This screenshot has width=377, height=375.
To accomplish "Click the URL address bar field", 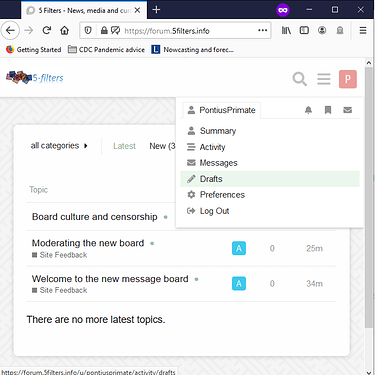I will (x=175, y=31).
